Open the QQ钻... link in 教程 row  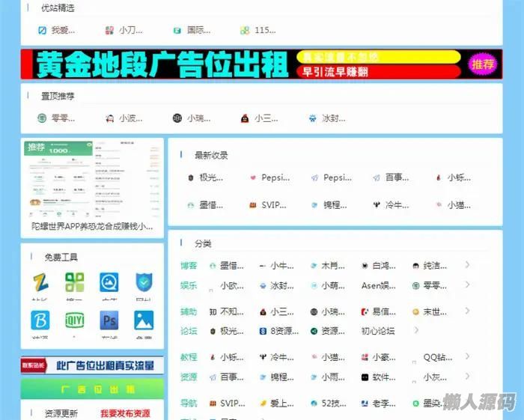point(438,357)
